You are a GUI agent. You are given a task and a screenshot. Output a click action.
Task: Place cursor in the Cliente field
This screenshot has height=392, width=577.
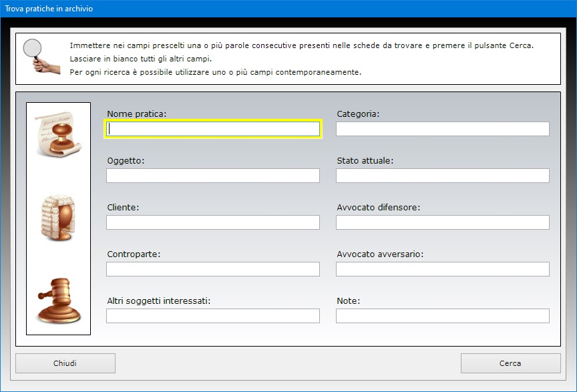tap(213, 222)
